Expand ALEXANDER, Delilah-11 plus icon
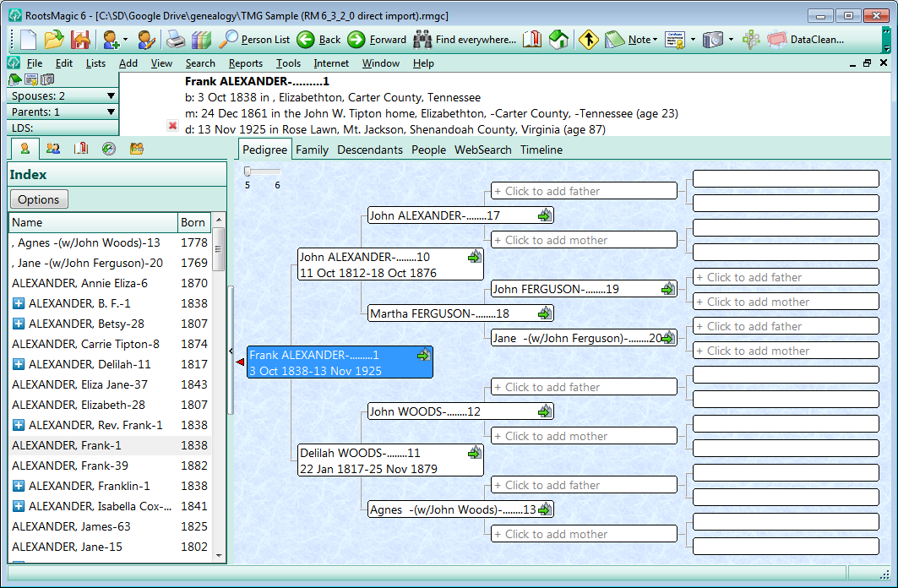The height and width of the screenshot is (588, 898). click(19, 364)
